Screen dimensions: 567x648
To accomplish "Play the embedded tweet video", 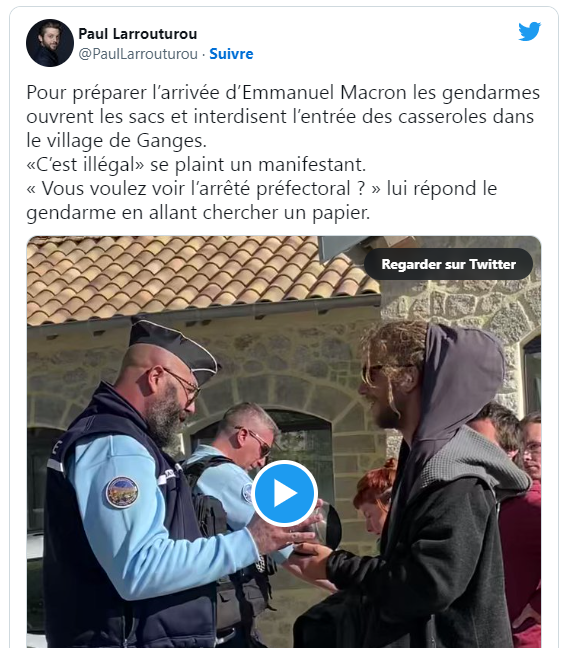I will point(284,493).
